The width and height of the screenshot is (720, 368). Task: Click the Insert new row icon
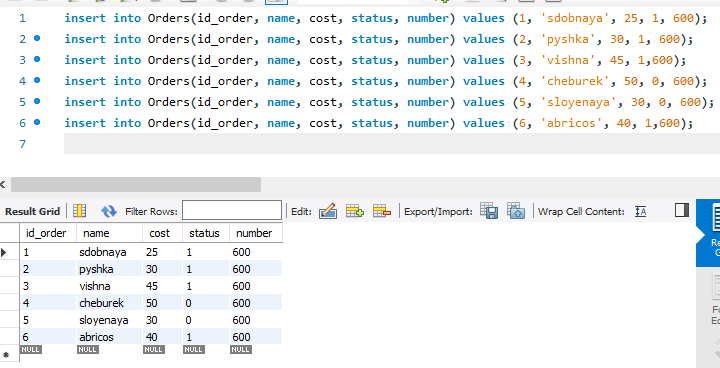coord(354,211)
